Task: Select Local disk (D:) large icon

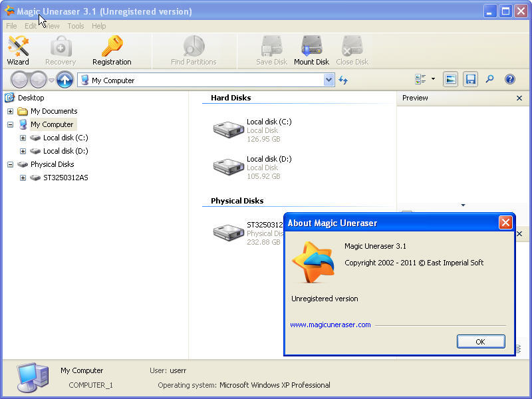Action: tap(228, 167)
